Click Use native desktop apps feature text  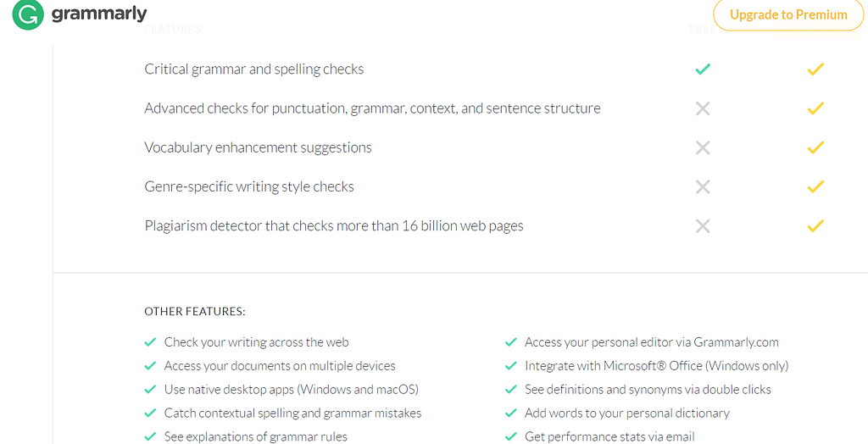click(292, 390)
